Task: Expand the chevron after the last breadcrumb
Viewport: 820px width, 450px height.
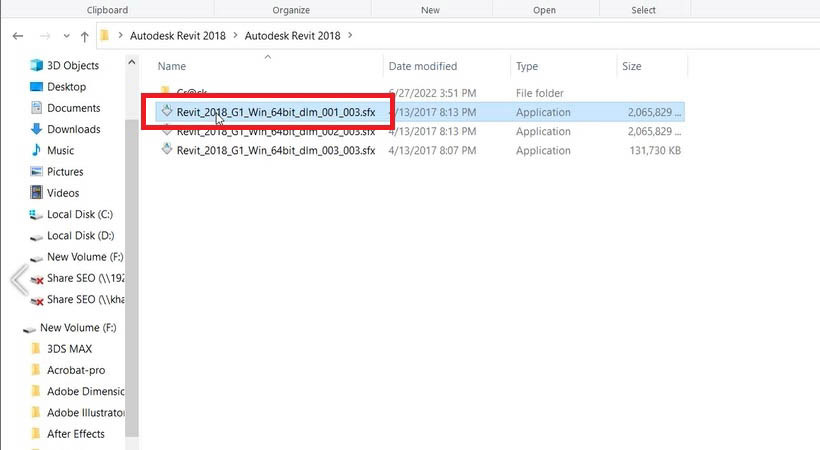Action: (350, 36)
